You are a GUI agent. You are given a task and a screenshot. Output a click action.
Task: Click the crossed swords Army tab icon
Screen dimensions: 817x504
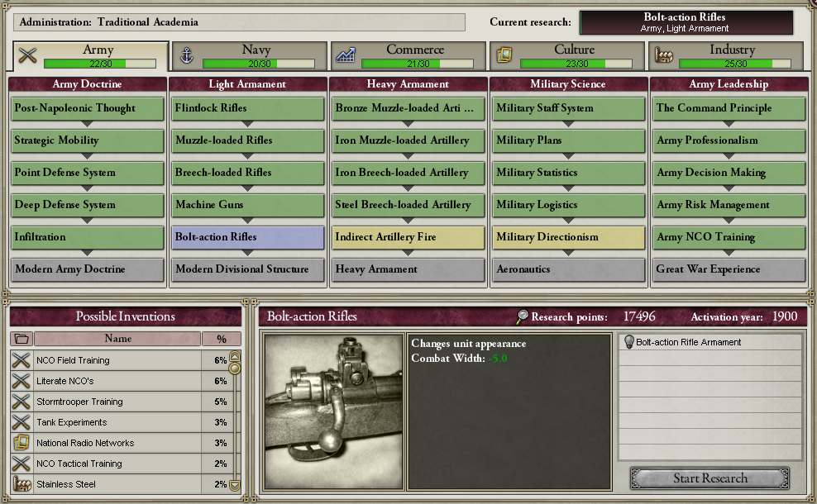point(27,55)
